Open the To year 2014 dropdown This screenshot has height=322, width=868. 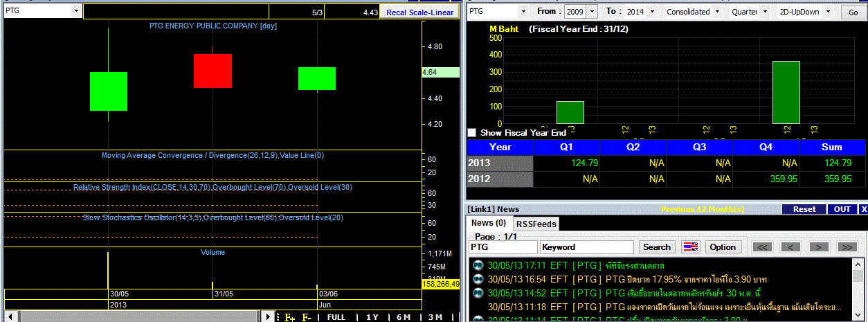[x=651, y=12]
